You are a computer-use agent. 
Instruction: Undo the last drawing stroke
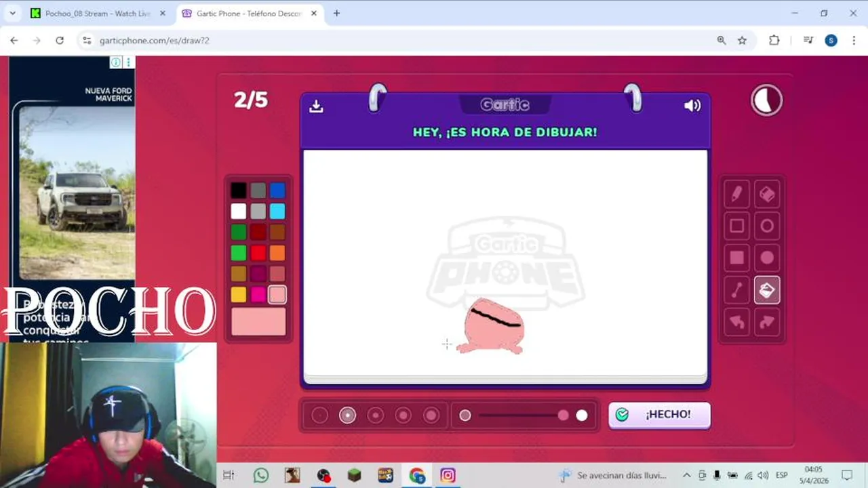pyautogui.click(x=737, y=322)
